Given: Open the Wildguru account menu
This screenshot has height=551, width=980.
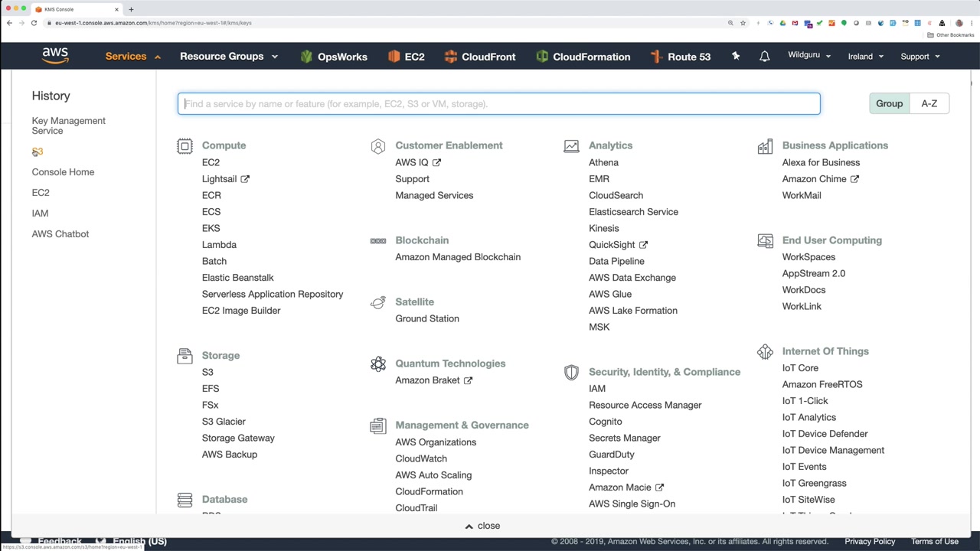Looking at the screenshot, I should [809, 56].
